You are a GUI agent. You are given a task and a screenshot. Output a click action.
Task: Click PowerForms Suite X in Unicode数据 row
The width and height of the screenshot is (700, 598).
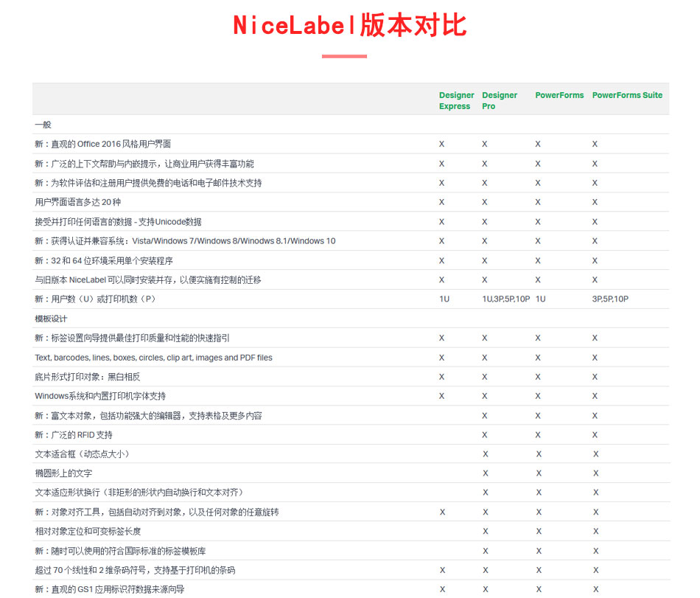point(595,221)
